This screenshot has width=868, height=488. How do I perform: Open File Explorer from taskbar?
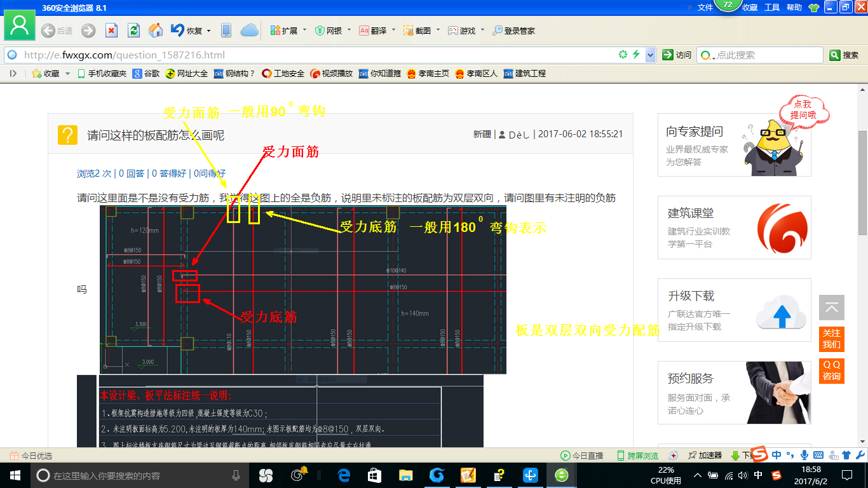405,475
